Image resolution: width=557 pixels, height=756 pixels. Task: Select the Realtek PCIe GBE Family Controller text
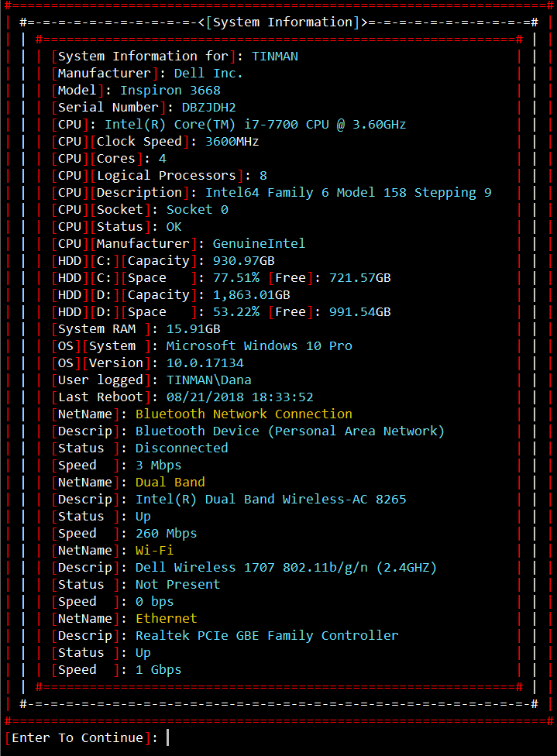click(x=267, y=636)
